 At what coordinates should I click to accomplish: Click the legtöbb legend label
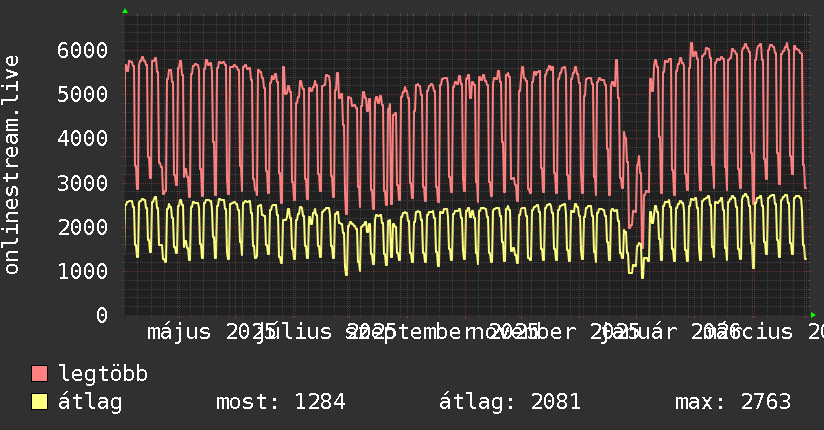[103, 374]
